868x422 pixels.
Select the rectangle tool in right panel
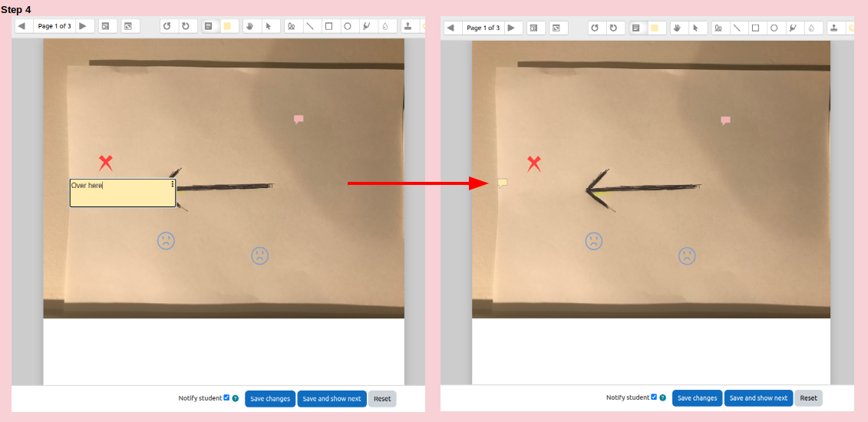pyautogui.click(x=756, y=28)
